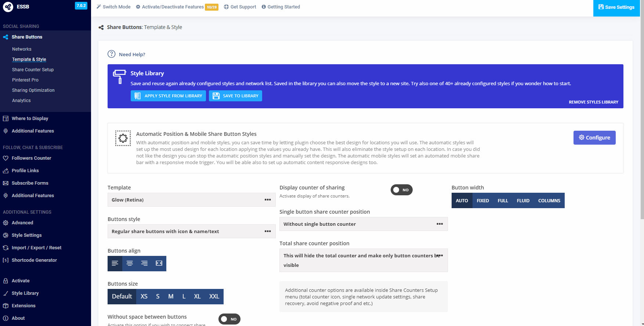Toggle Without space between buttons switch

[229, 319]
